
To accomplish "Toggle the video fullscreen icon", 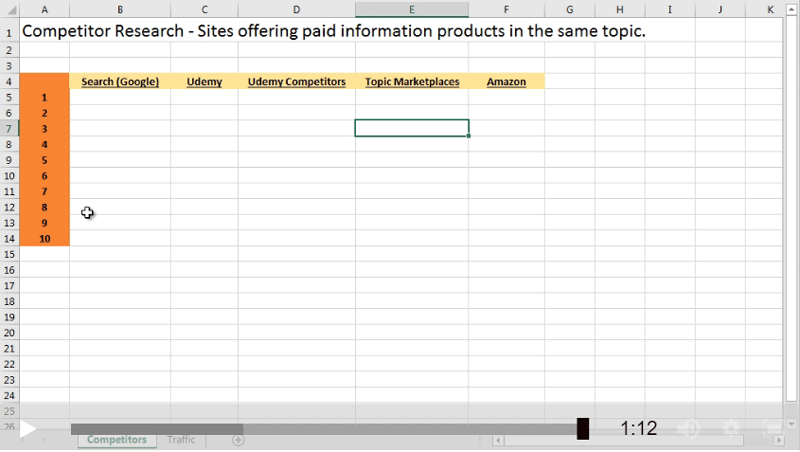I will [x=772, y=429].
